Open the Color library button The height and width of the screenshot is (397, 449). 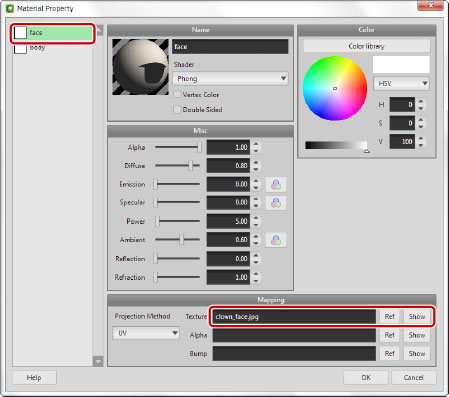click(366, 46)
